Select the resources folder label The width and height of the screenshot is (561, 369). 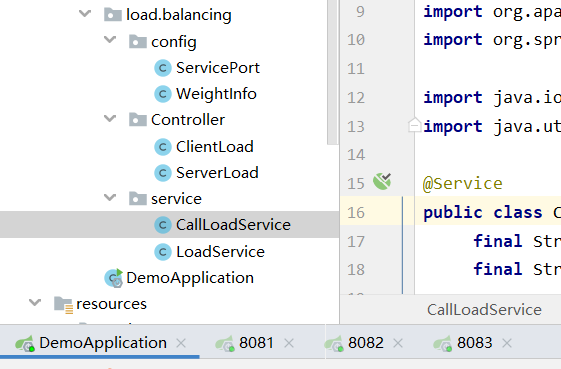pos(112,304)
